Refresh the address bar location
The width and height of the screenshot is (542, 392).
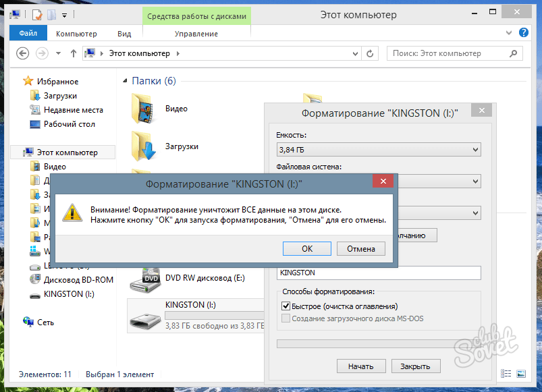370,53
